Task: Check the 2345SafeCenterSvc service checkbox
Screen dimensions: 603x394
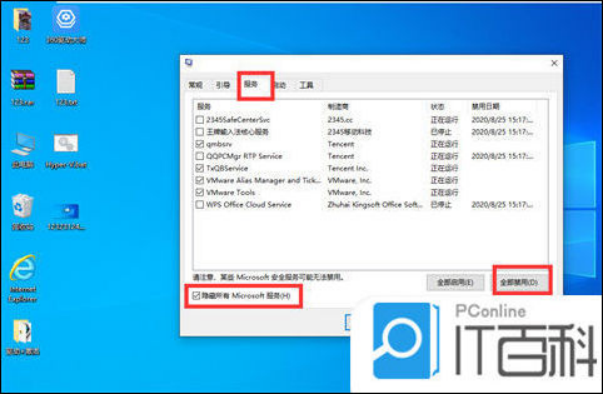Action: 200,120
